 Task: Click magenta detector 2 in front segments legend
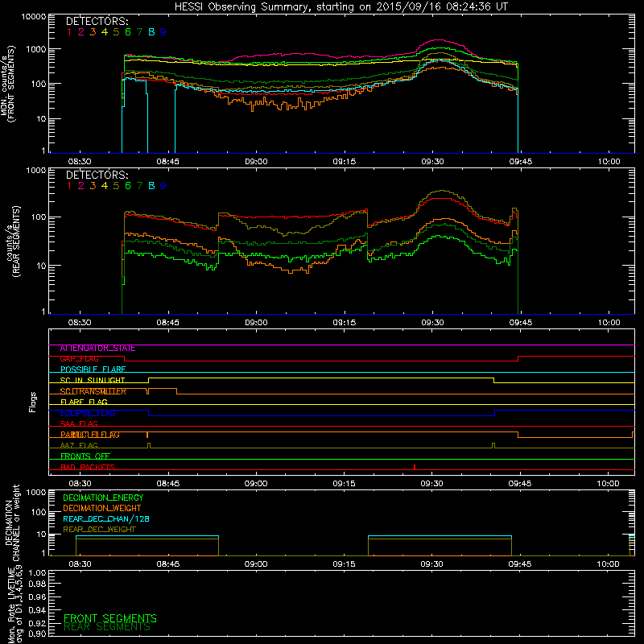point(81,32)
